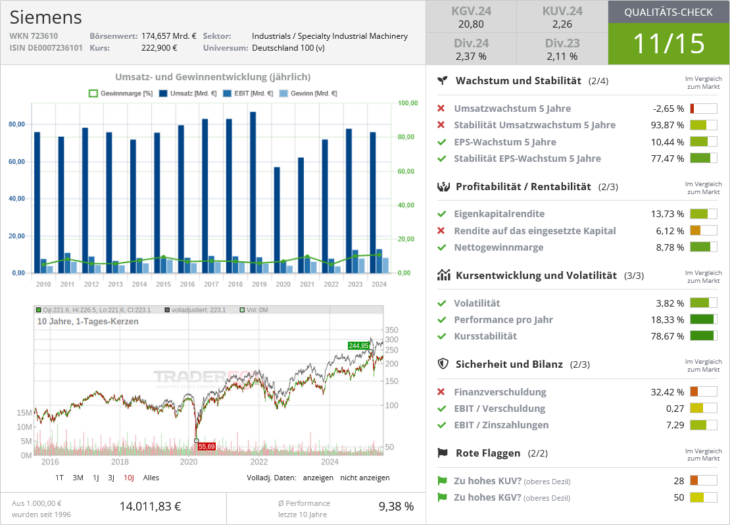Click green flag beside Zu hohes KUV?
This screenshot has width=730, height=525.
[x=442, y=481]
